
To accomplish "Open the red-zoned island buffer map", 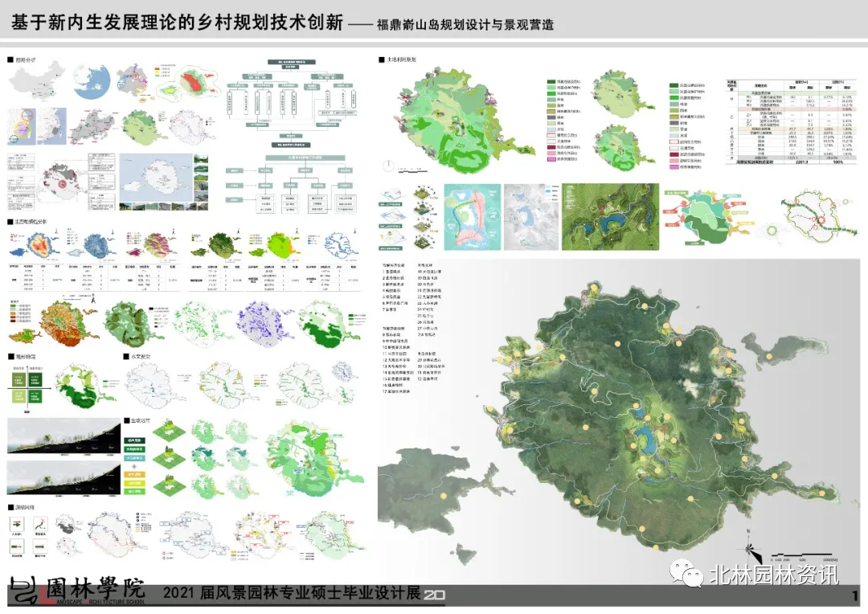I will pos(187,83).
